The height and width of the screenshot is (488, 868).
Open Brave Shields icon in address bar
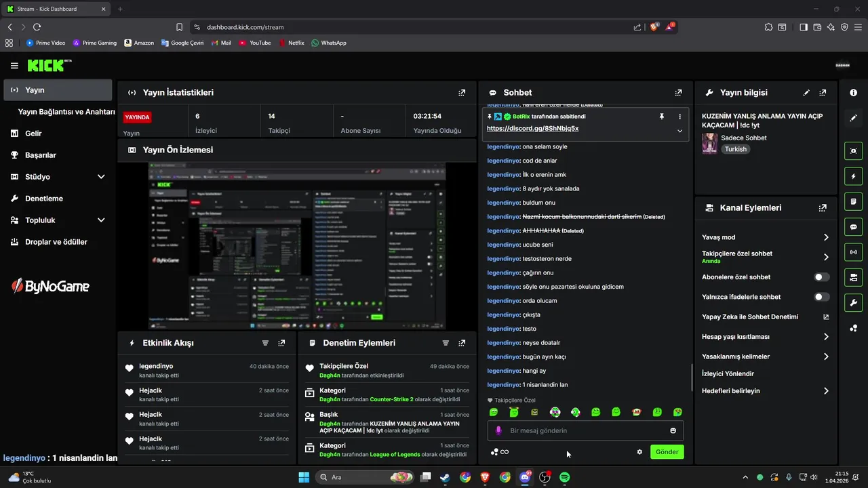pos(654,27)
